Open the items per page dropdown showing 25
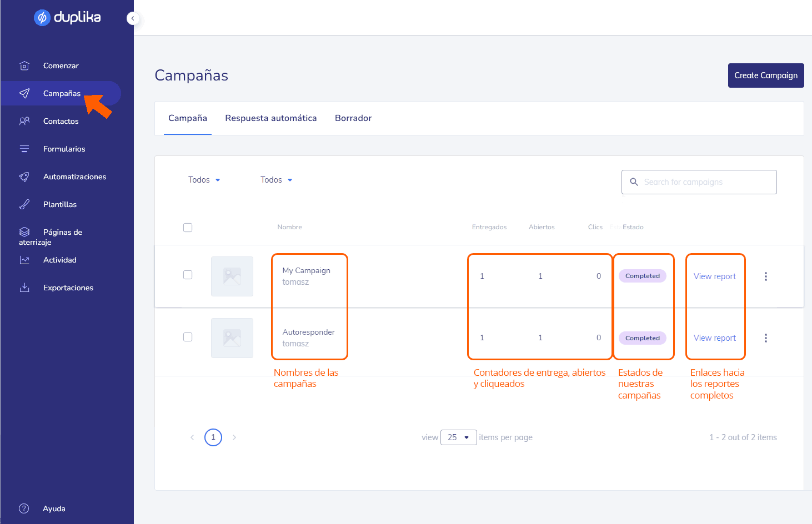Image resolution: width=812 pixels, height=524 pixels. [458, 437]
